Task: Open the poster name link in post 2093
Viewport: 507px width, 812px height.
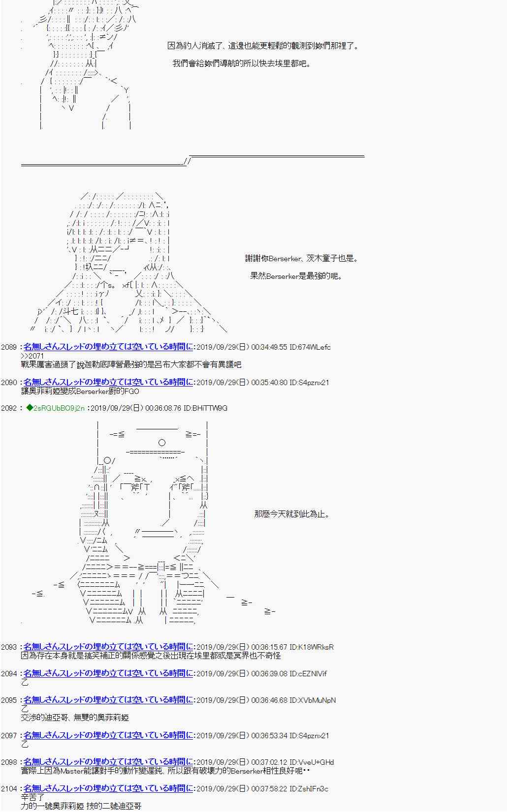Action: click(x=108, y=647)
